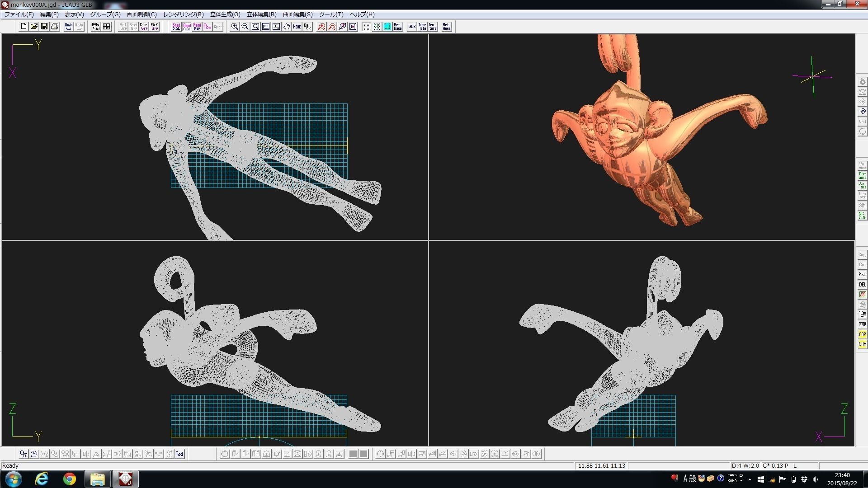The width and height of the screenshot is (868, 488).
Task: Expand the 曲面編集(S) menu
Action: point(297,14)
